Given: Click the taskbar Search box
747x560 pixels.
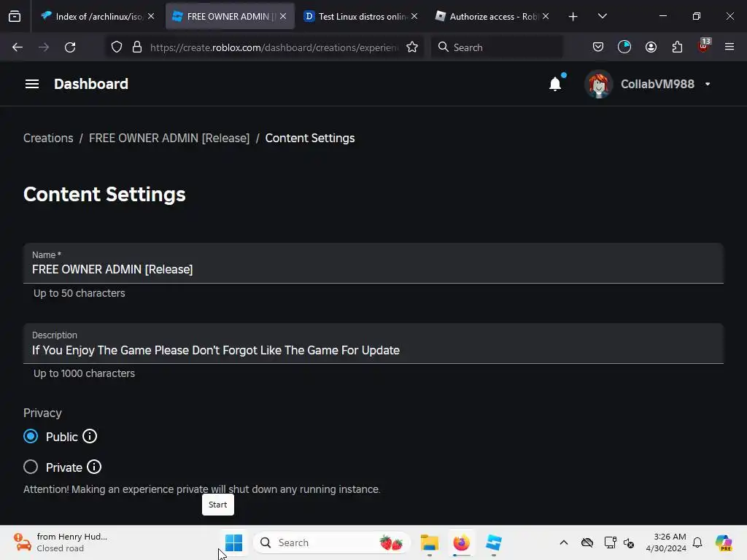Looking at the screenshot, I should pyautogui.click(x=332, y=542).
